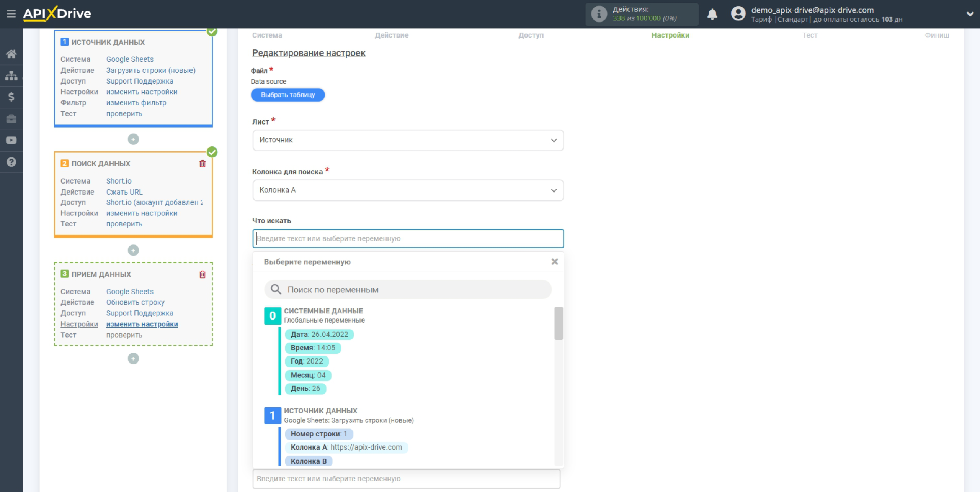Open Сжать URL action link
The image size is (980, 492).
point(124,192)
